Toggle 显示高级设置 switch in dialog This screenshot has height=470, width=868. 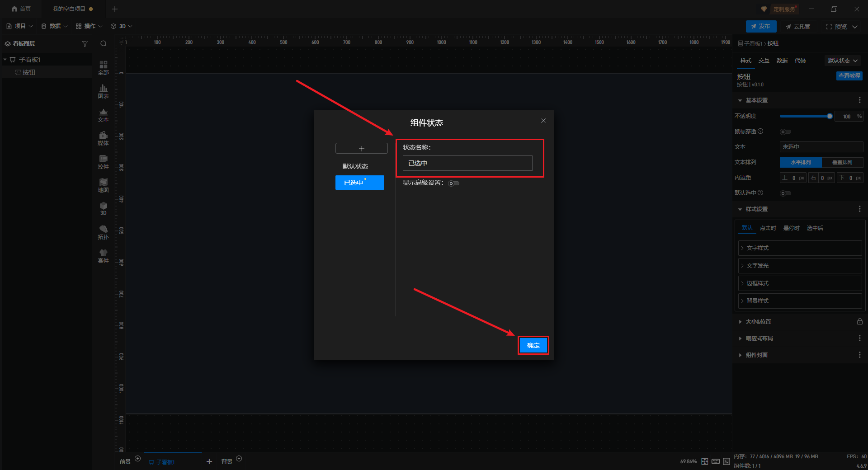pos(453,183)
